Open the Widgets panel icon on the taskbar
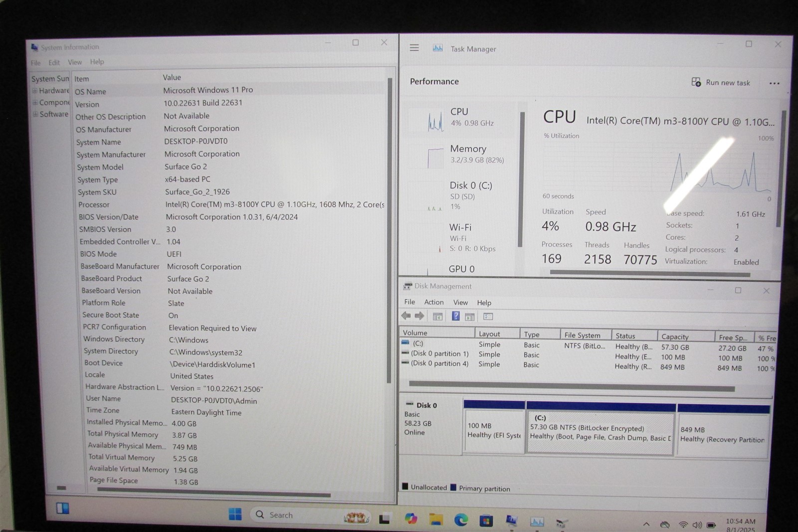 (x=63, y=508)
